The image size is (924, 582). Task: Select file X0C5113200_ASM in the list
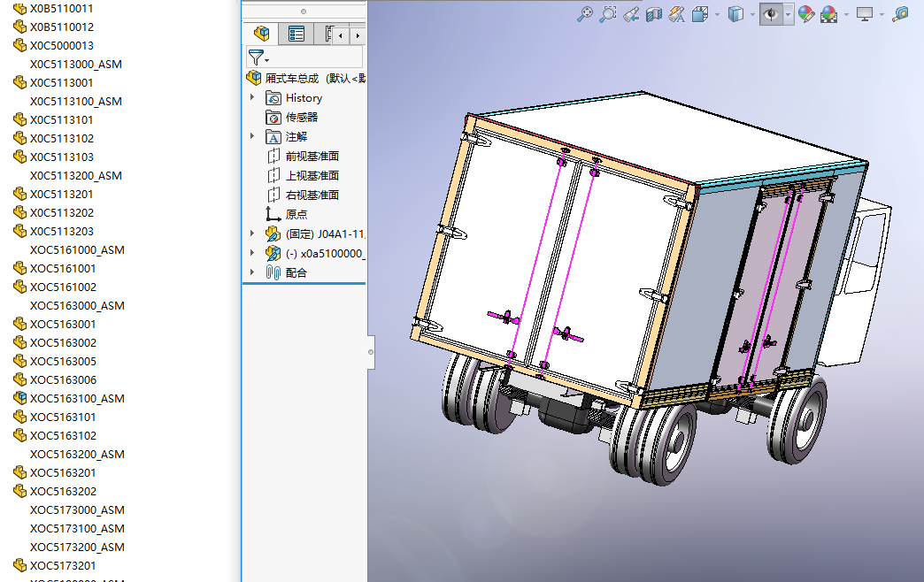tap(76, 175)
